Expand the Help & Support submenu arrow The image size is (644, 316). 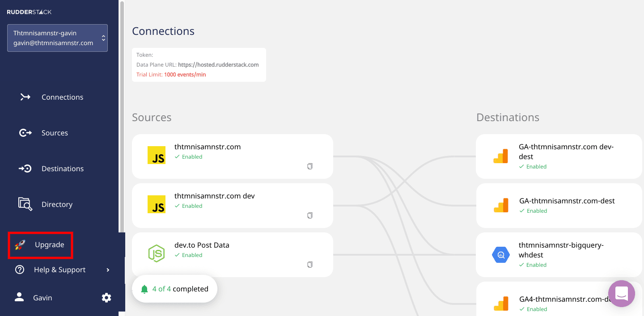coord(108,270)
